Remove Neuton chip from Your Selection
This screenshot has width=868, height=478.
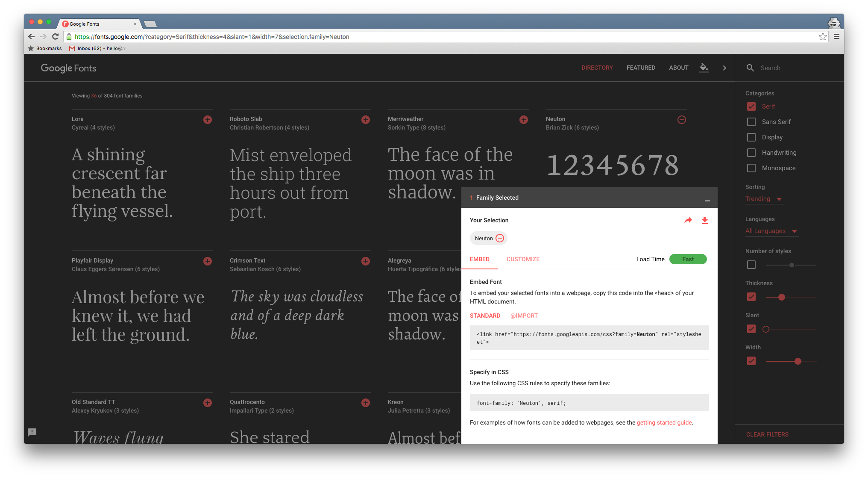500,238
